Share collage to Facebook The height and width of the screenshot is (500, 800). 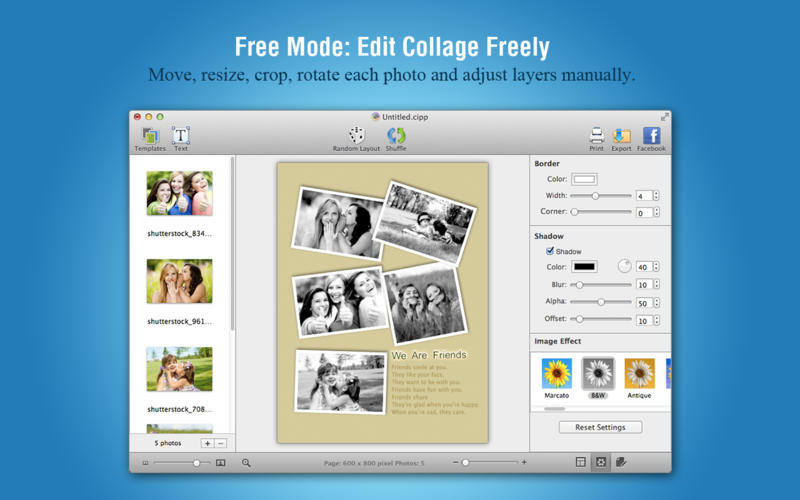[651, 136]
